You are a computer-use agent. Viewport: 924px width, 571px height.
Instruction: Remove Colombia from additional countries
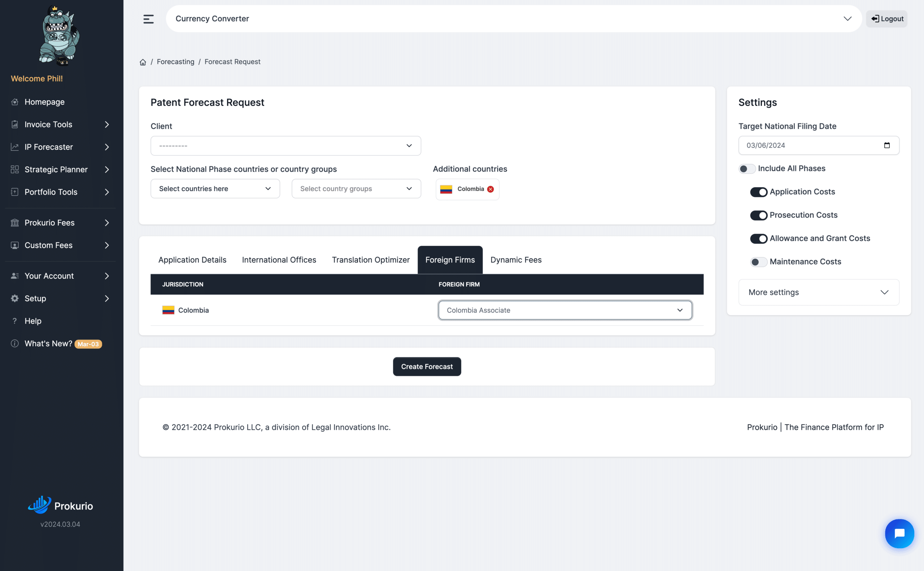point(490,189)
